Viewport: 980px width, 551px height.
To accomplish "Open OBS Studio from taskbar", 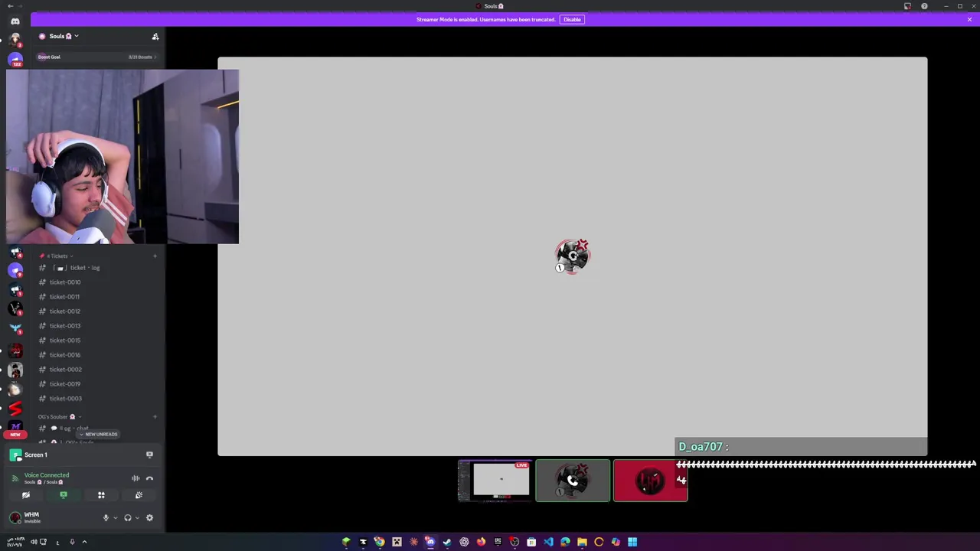I will [514, 542].
